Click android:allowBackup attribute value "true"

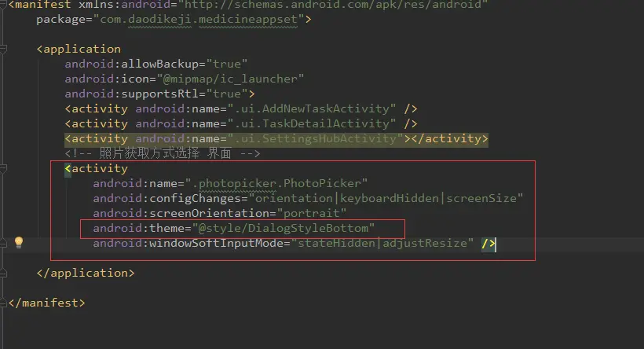coord(227,64)
